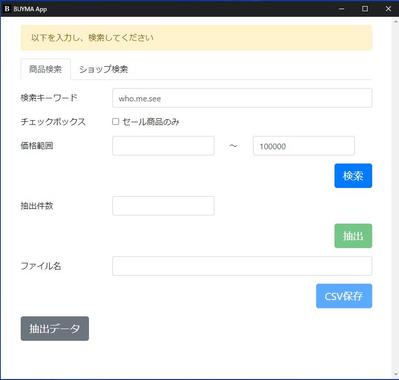Focus the 検索キーワード input field
Image resolution: width=399 pixels, height=380 pixels.
[242, 98]
